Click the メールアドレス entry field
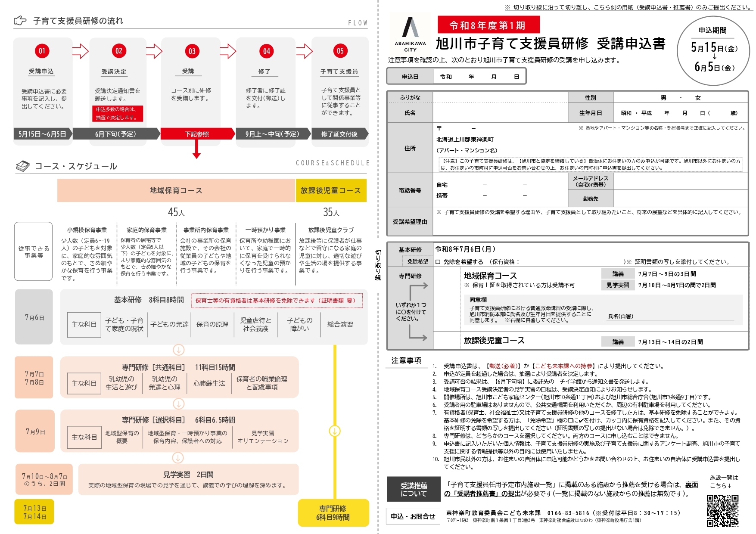 [x=680, y=181]
